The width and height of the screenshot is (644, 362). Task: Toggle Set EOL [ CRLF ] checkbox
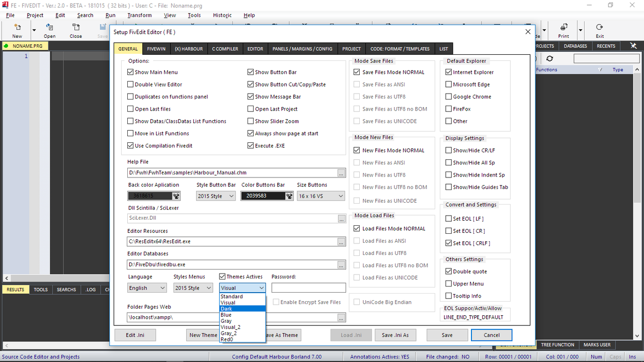click(449, 243)
